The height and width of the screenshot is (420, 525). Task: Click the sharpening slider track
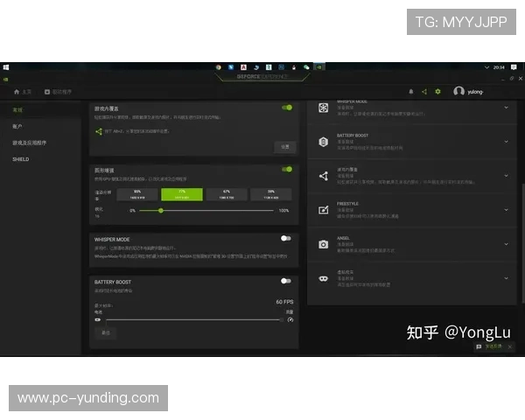(x=210, y=211)
